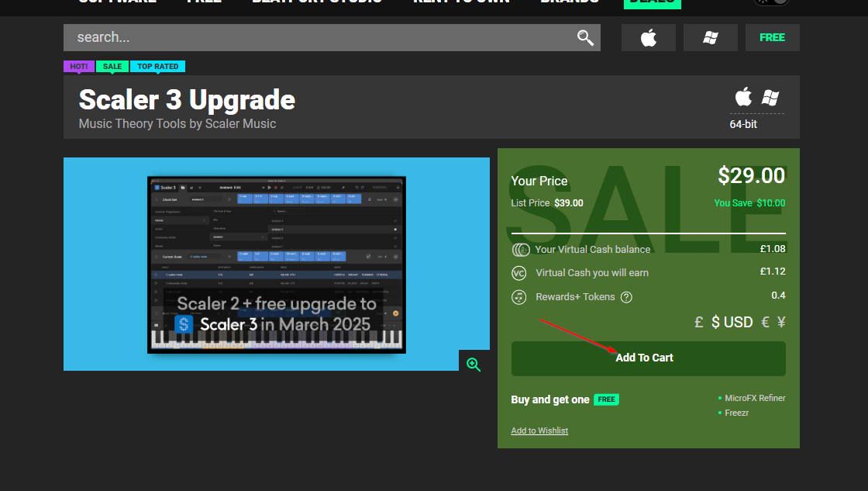Open the Rewards+ Tokens help question mark
The width and height of the screenshot is (868, 491).
626,297
